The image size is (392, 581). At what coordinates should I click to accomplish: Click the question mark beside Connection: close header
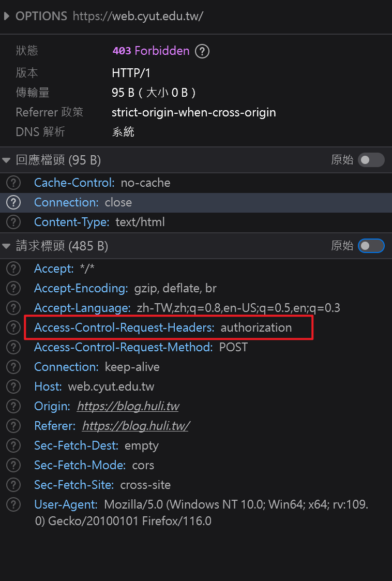(13, 202)
